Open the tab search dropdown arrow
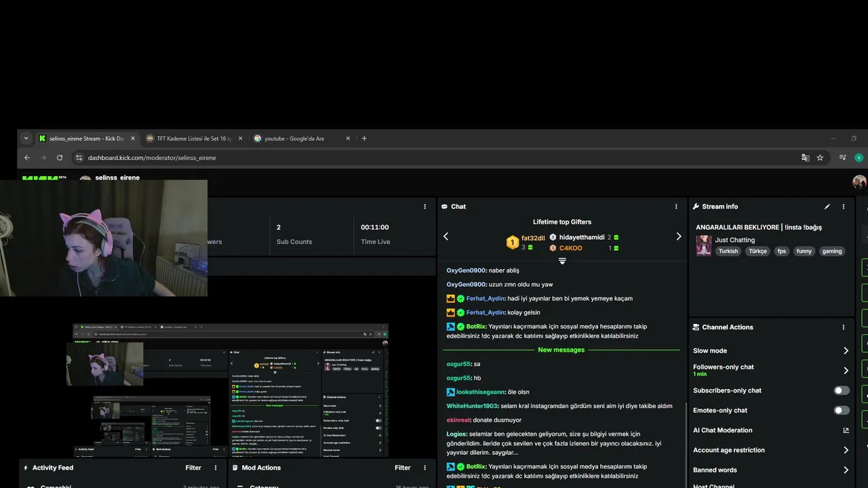Viewport: 868px width, 488px height. (x=26, y=138)
